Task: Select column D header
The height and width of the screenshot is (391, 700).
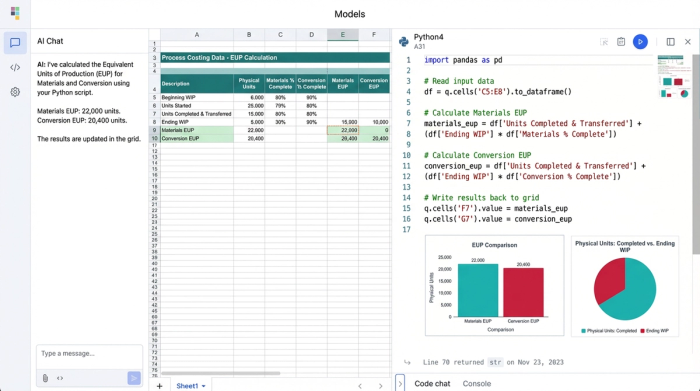Action: [x=312, y=35]
